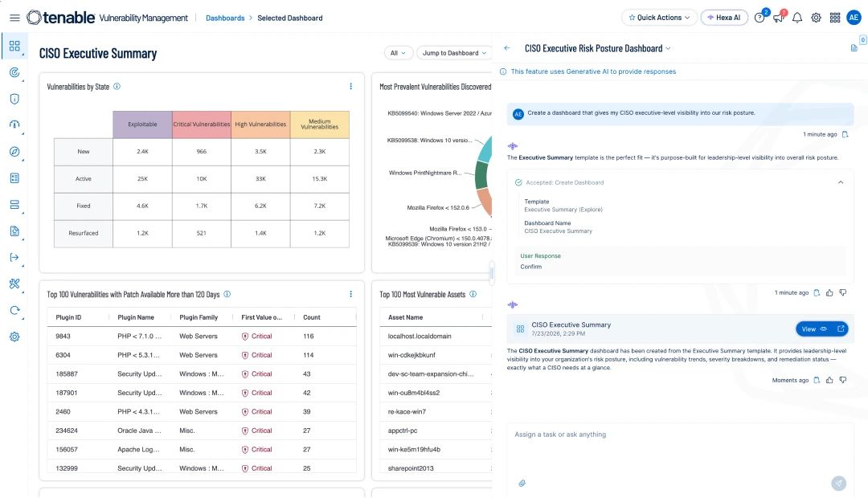
Task: Open the help icon with badge 2
Action: (759, 18)
